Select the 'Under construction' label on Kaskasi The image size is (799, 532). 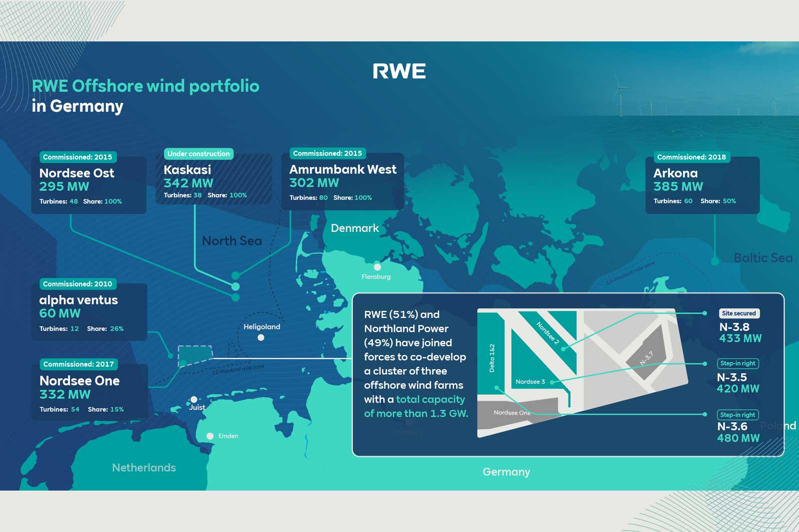point(197,154)
